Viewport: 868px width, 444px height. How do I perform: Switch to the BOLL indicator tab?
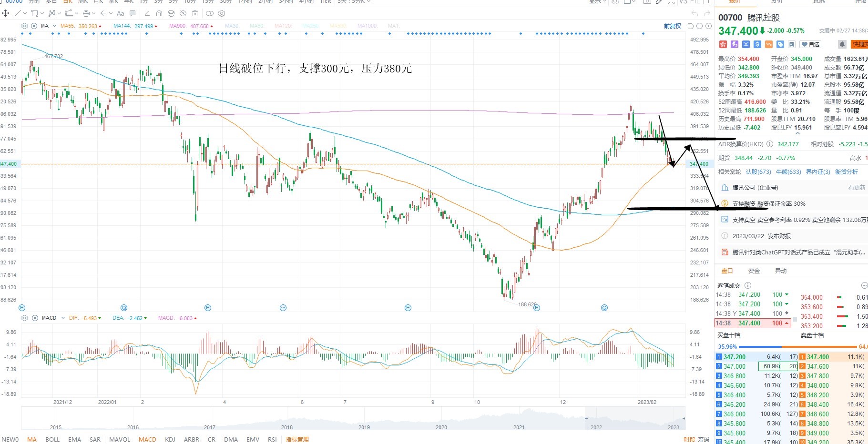(52, 439)
